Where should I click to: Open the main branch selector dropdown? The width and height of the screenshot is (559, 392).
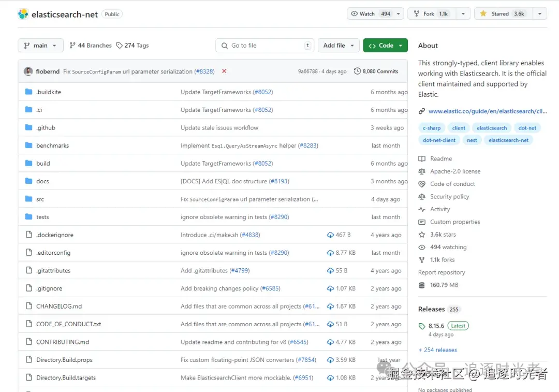click(x=40, y=45)
